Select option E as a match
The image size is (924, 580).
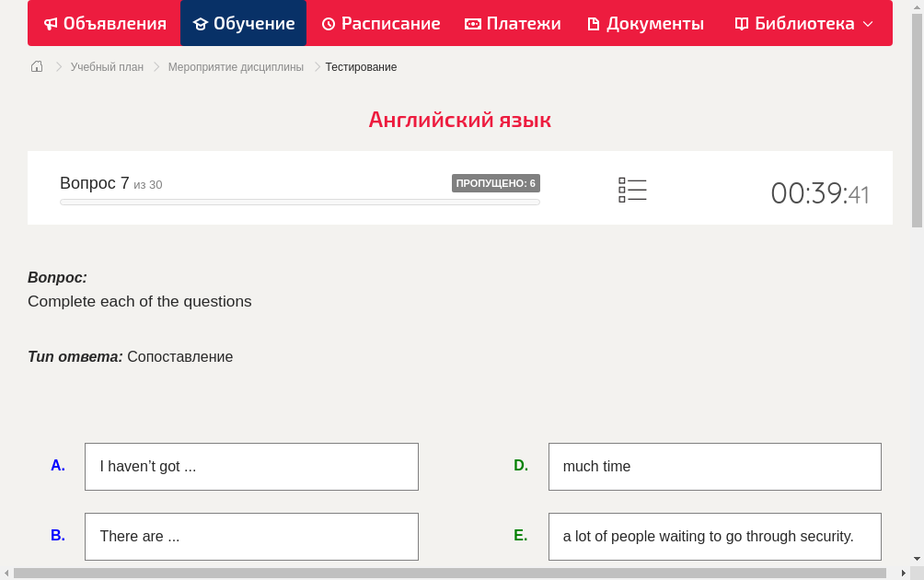(x=715, y=536)
